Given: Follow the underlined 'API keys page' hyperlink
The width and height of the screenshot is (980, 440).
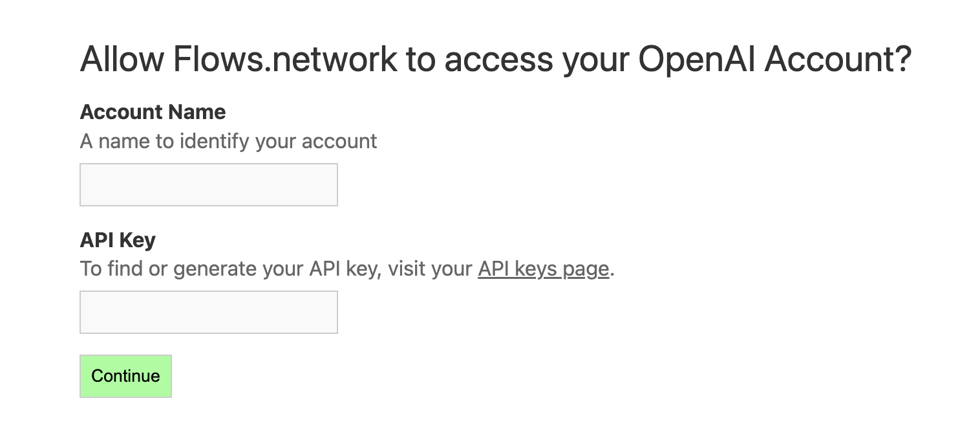Looking at the screenshot, I should 543,269.
